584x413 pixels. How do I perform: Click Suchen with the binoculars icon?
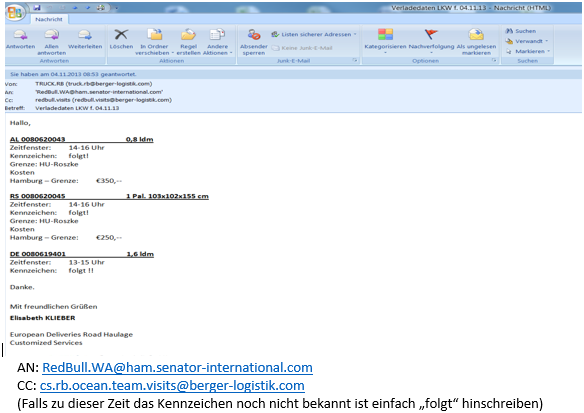521,31
